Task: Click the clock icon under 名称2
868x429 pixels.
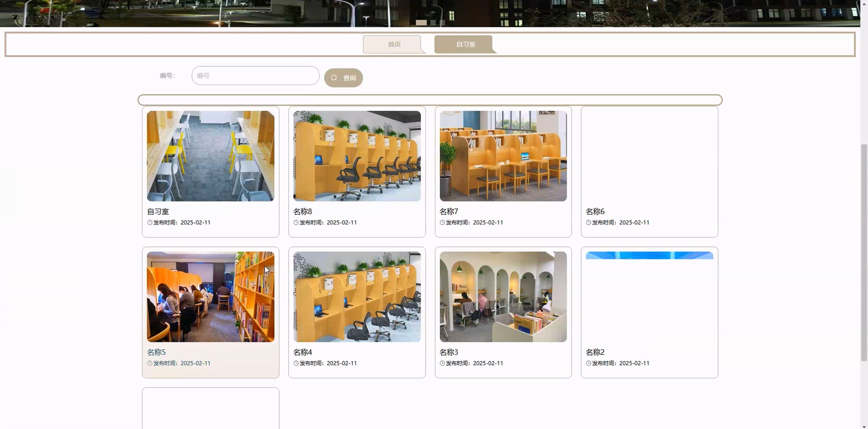Action: (588, 363)
